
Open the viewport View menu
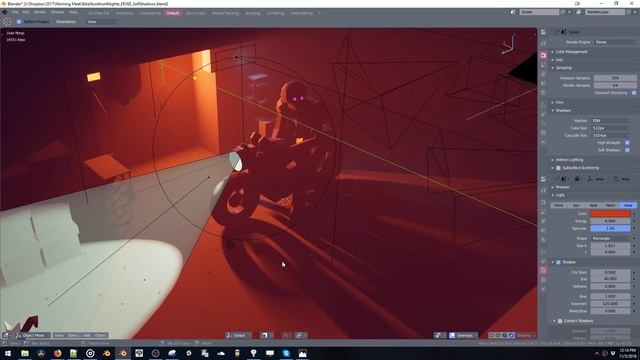[x=59, y=336]
